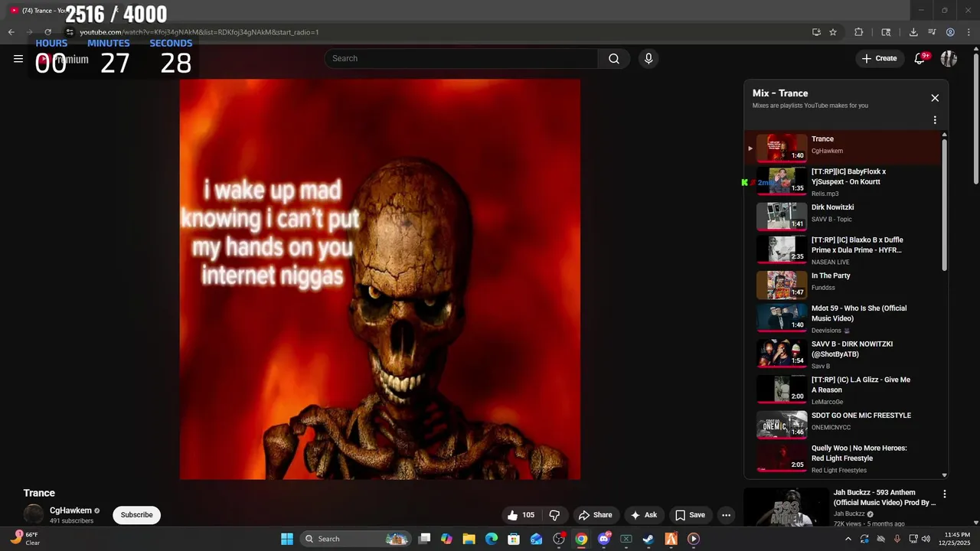
Task: Install app icon in the address bar
Action: (x=816, y=32)
